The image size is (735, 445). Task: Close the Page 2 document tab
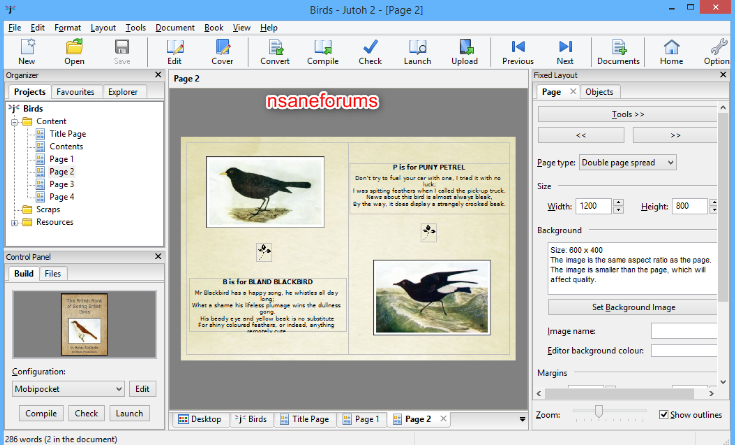coord(443,418)
